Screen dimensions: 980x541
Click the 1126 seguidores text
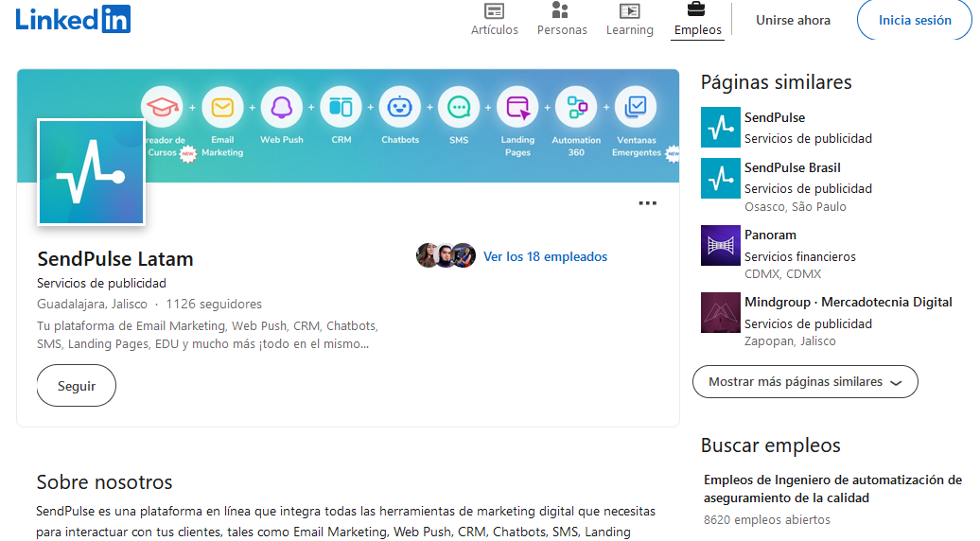pos(214,305)
